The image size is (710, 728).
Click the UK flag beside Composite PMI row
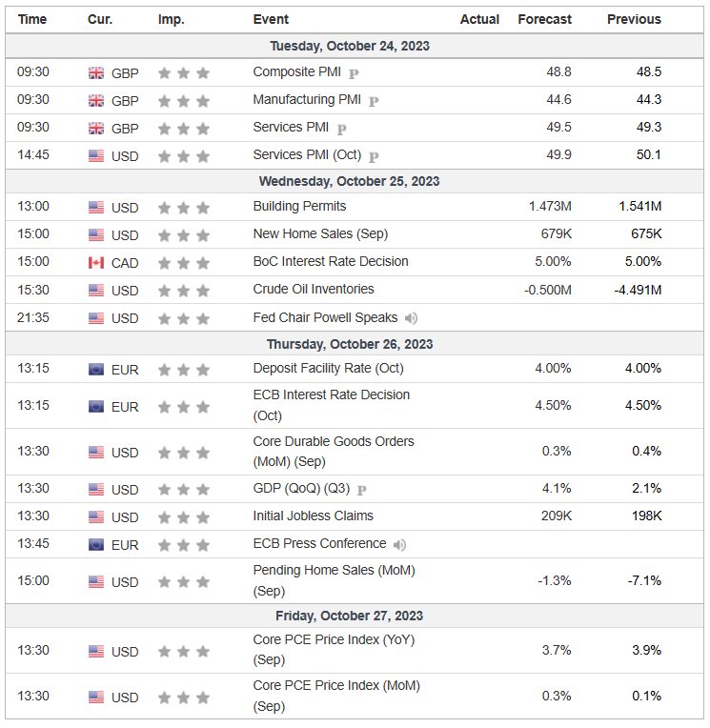tap(96, 73)
